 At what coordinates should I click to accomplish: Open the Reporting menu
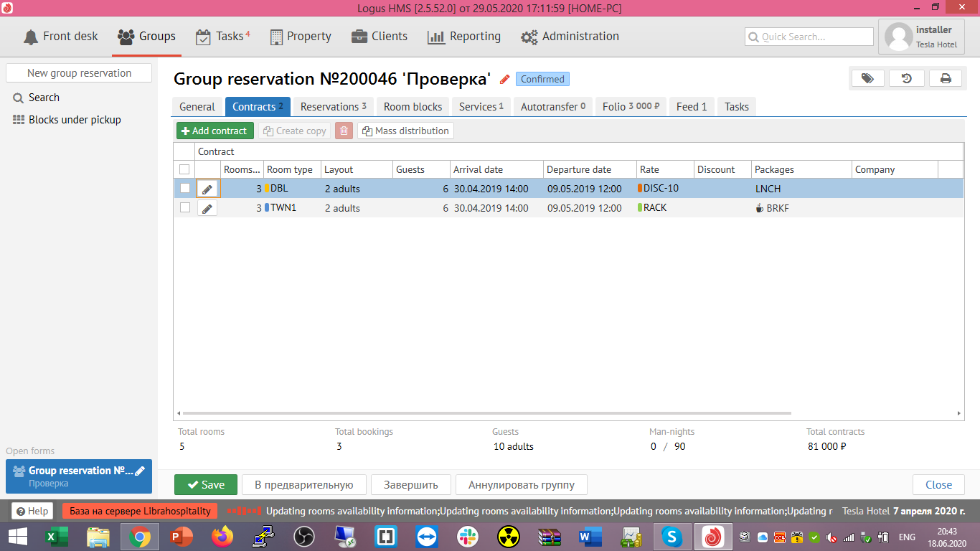pyautogui.click(x=464, y=37)
